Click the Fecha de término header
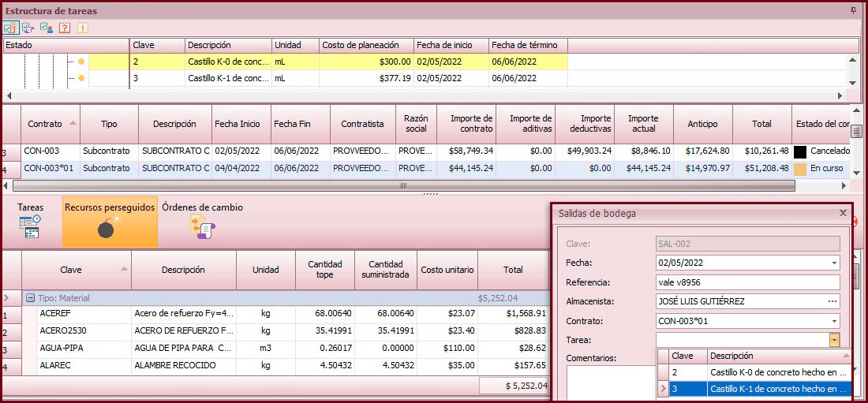Screen dimensions: 868x403 point(528,45)
